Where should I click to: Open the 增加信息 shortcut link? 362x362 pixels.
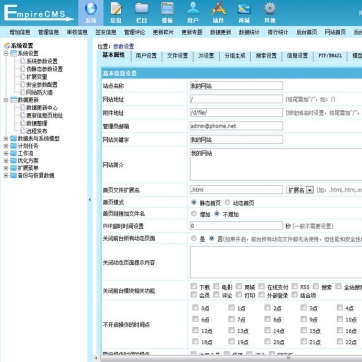click(20, 32)
